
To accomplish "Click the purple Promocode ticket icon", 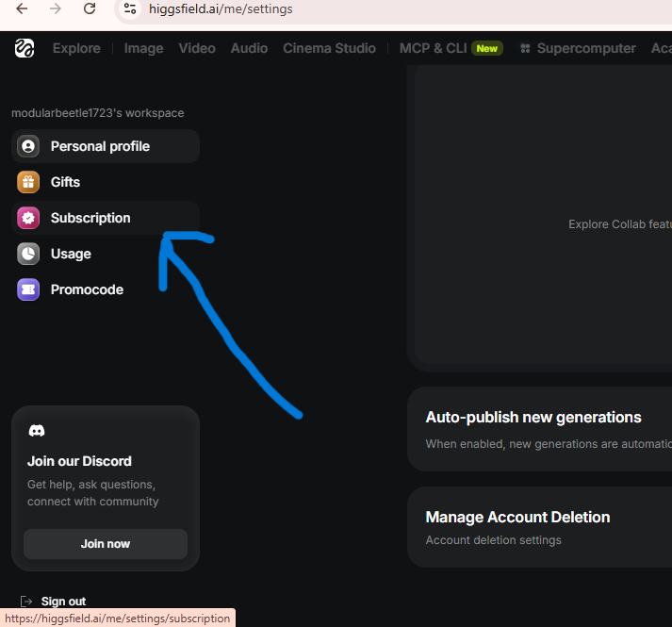I will 28,289.
